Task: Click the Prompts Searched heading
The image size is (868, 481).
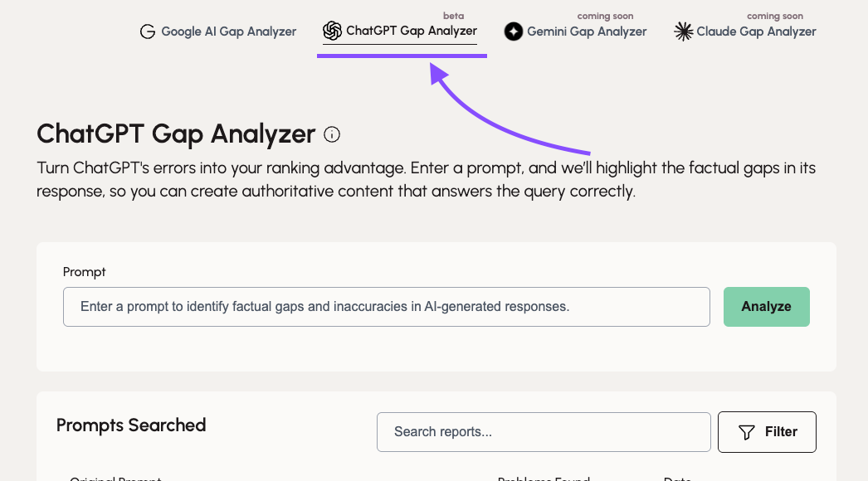Action: coord(130,425)
